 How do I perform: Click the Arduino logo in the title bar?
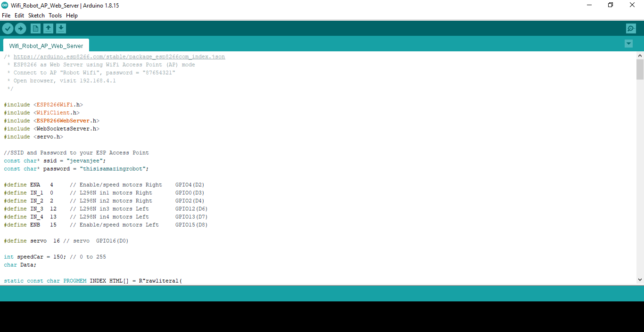tap(5, 5)
